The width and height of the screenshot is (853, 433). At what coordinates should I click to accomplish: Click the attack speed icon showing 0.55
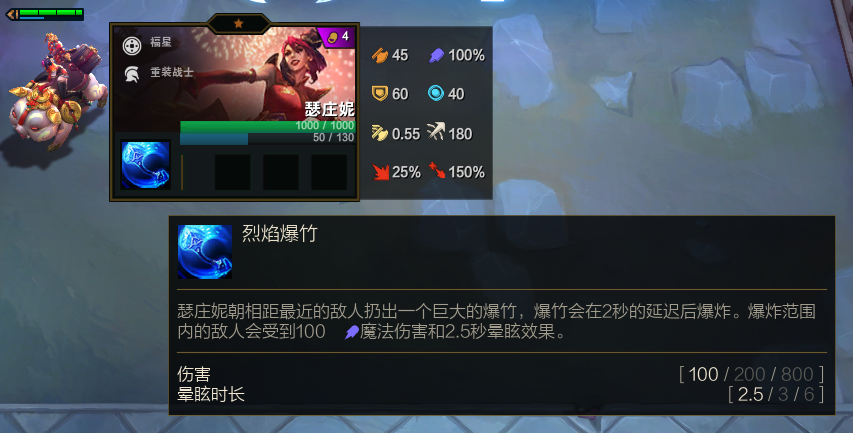pos(379,133)
